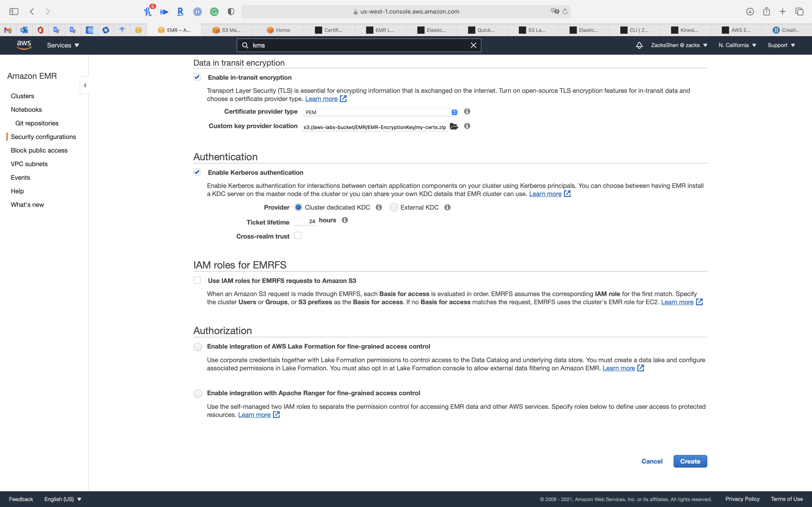Open the N. California region dropdown
812x507 pixels.
pyautogui.click(x=737, y=45)
